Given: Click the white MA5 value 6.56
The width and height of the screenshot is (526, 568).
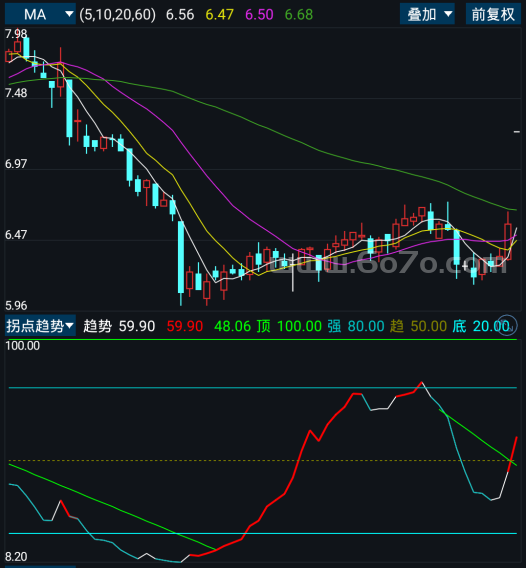Looking at the screenshot, I should [180, 15].
